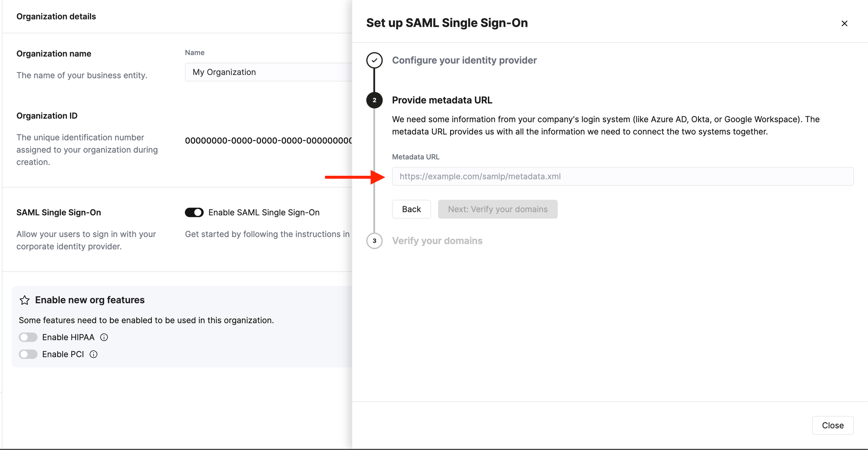Click the info icon next to Enable HIPAA
The image size is (868, 450).
point(104,337)
